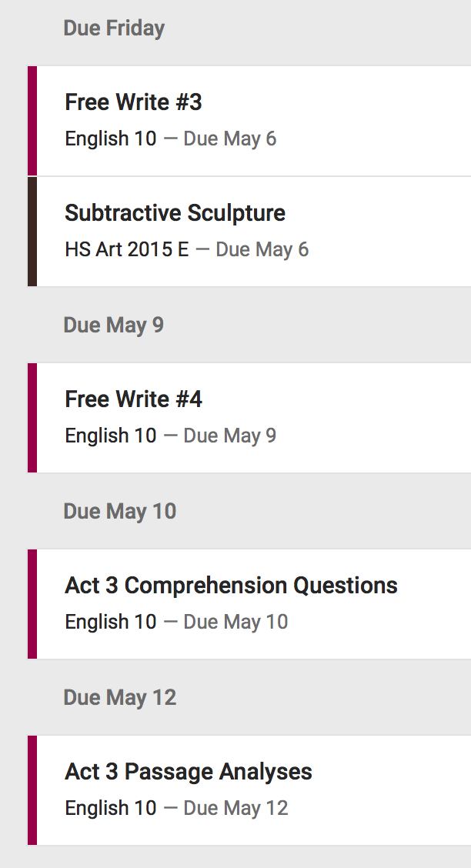Click the Due Friday section header
This screenshot has height=868, width=471.
pos(114,28)
